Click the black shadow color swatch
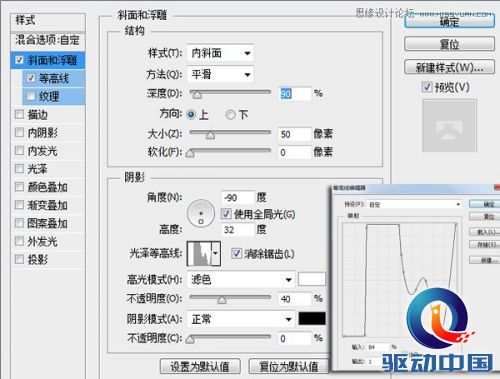 click(312, 319)
